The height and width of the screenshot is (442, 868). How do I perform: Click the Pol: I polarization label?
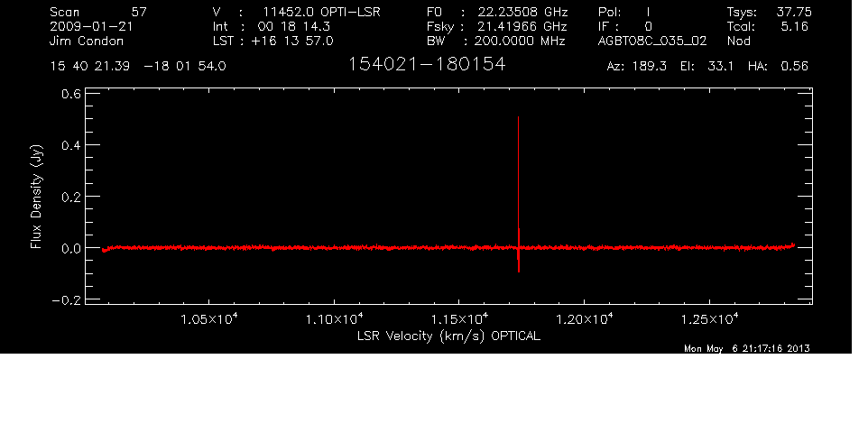coord(624,12)
